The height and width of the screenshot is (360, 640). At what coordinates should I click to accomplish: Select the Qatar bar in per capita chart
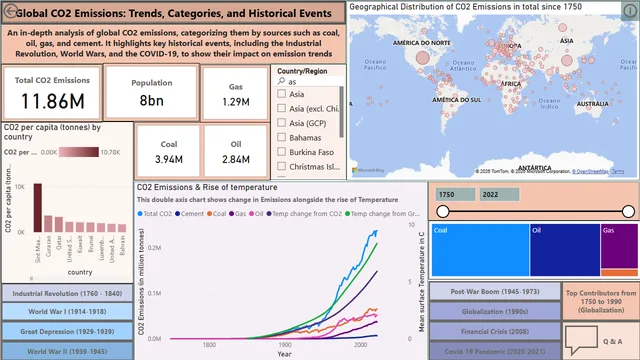pyautogui.click(x=59, y=224)
